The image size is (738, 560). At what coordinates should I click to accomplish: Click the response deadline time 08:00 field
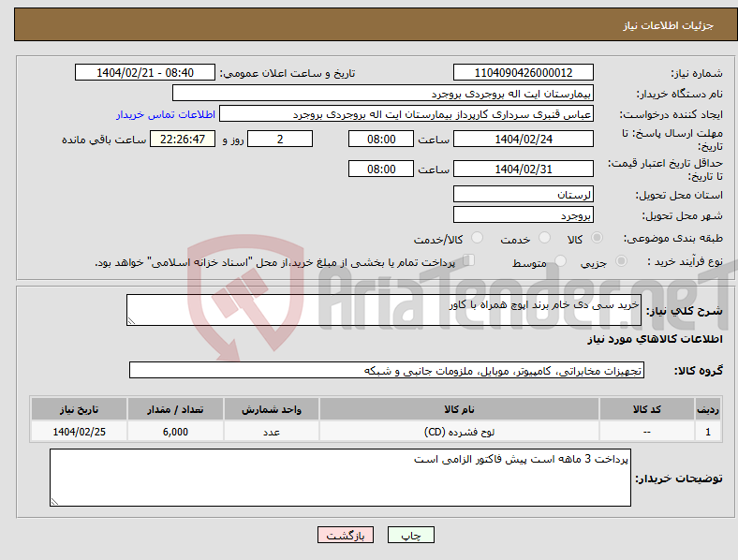(381, 139)
